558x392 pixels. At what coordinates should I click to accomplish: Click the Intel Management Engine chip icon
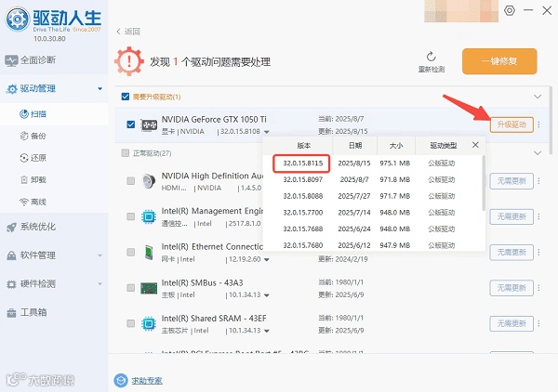click(x=149, y=216)
